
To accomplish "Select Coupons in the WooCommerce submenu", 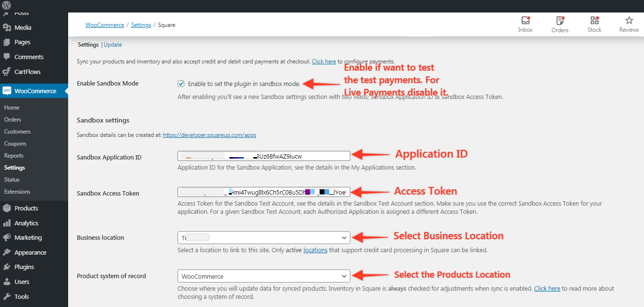I will click(x=15, y=144).
